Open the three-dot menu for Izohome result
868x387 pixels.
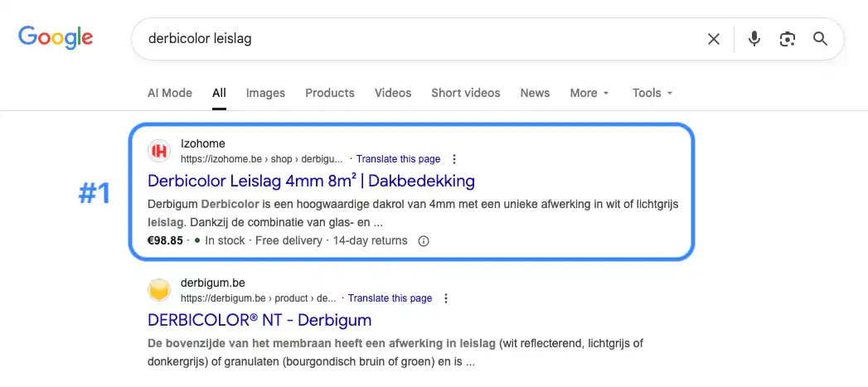point(454,159)
